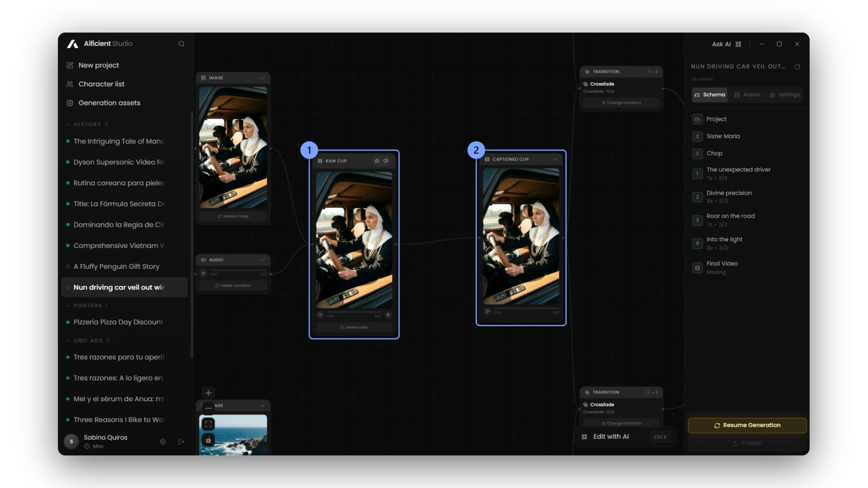Select the CAPTIONED CLIP video preview
Image resolution: width=868 pixels, height=488 pixels.
click(521, 237)
